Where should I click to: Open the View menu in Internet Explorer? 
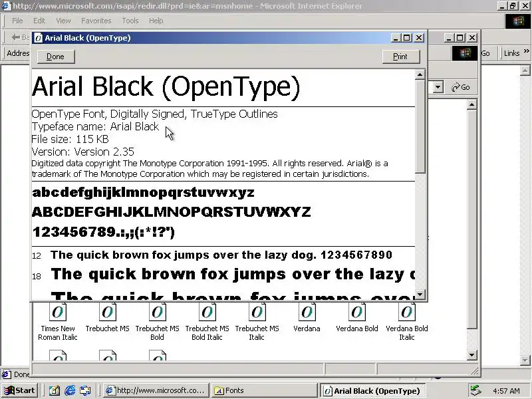point(63,21)
